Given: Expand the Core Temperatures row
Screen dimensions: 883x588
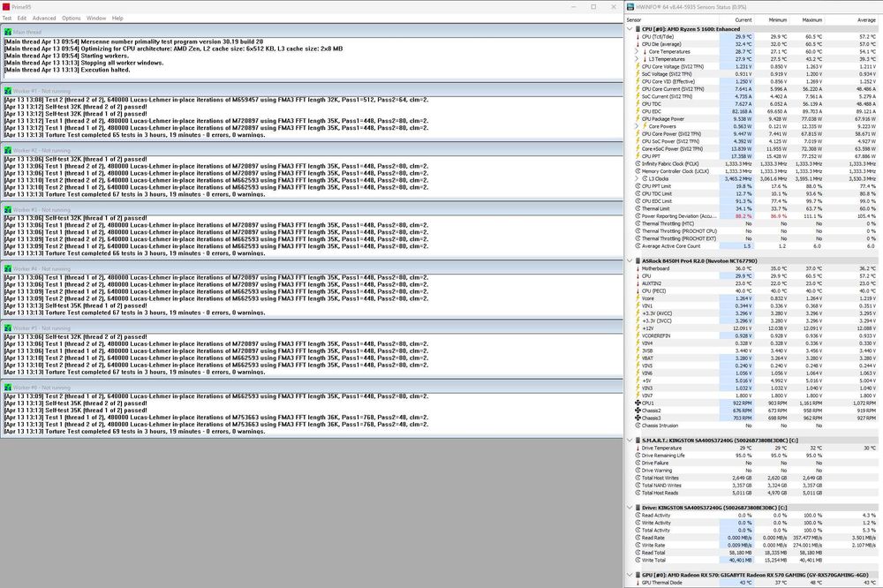Looking at the screenshot, I should tap(637, 51).
